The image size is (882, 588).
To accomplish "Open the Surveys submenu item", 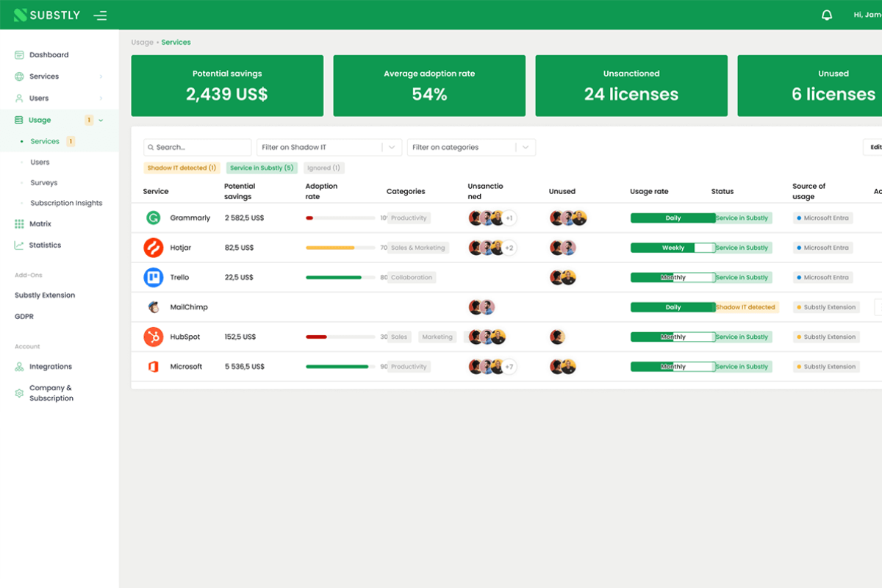I will click(x=43, y=183).
